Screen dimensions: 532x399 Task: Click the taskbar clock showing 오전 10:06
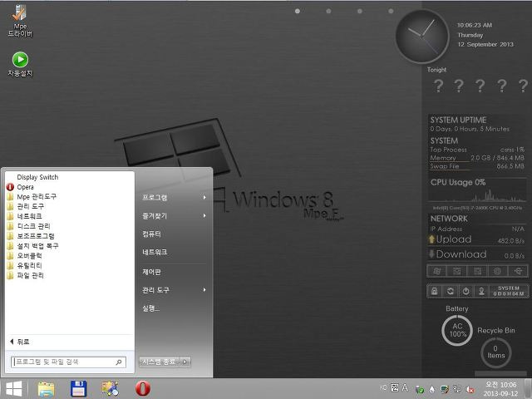501,389
